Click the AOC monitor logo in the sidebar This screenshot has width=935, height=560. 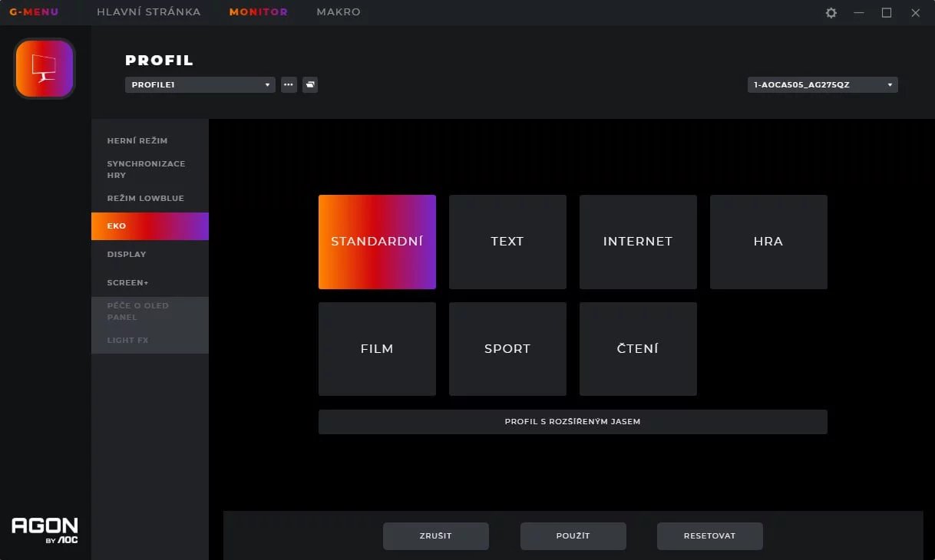(x=44, y=68)
